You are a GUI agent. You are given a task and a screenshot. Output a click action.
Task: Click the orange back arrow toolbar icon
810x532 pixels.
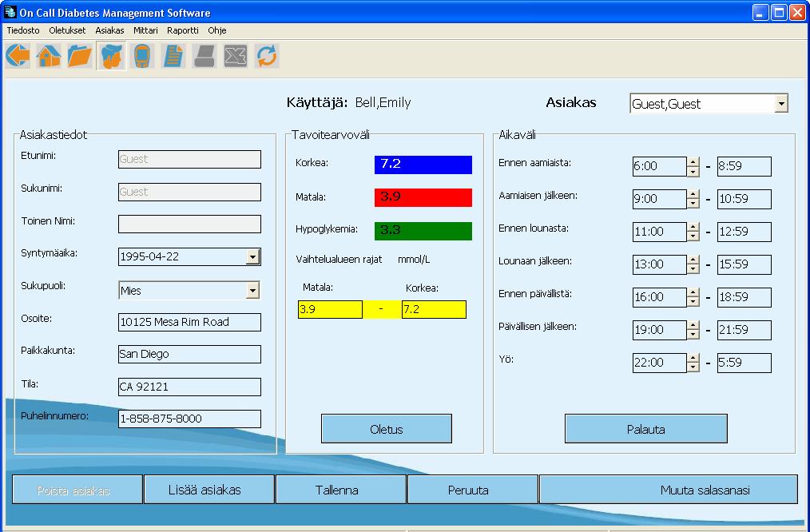18,56
